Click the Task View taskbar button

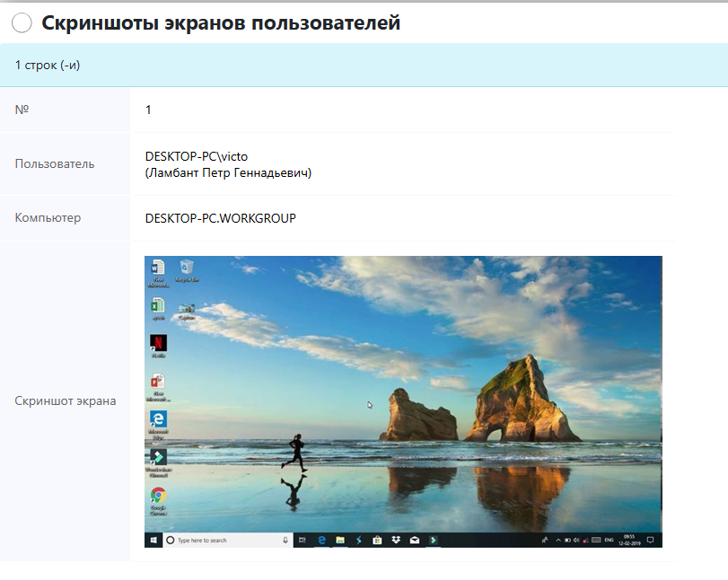[x=303, y=540]
